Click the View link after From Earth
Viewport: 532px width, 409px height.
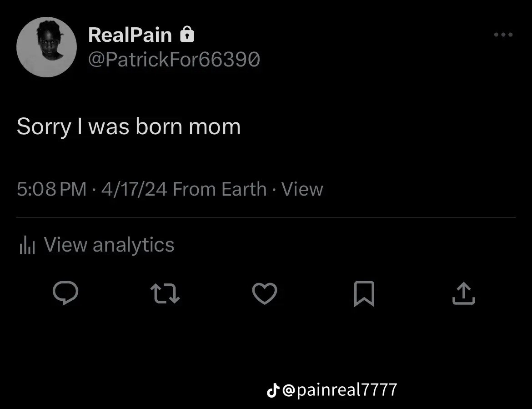click(x=302, y=189)
